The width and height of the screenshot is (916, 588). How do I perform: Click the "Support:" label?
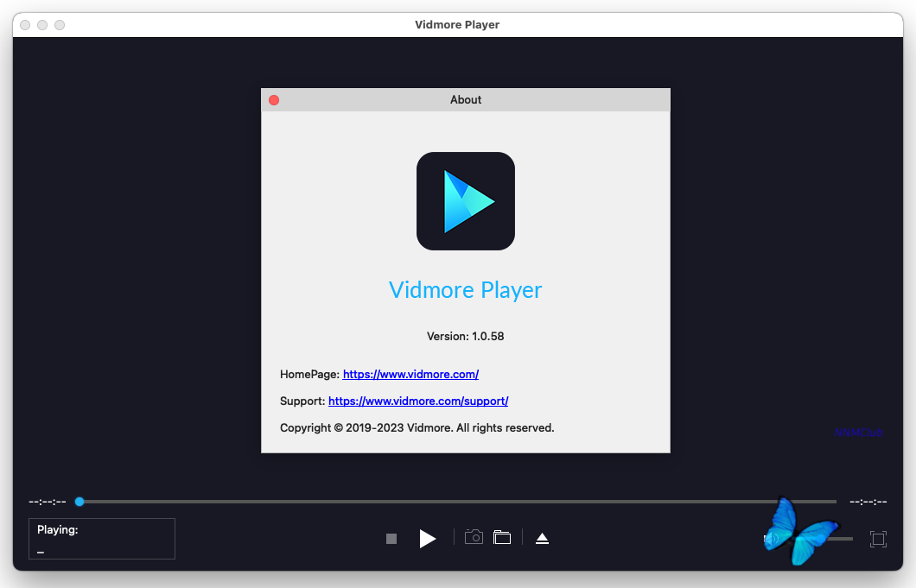coord(302,401)
